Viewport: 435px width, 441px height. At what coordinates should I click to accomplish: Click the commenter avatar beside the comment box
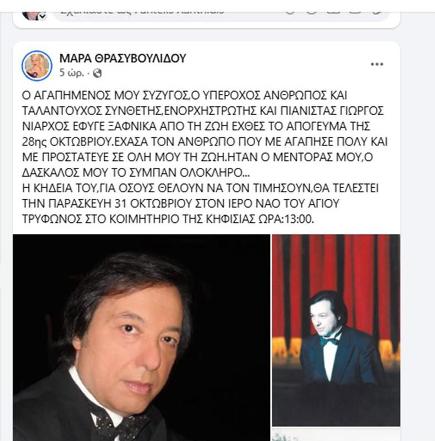pyautogui.click(x=31, y=13)
